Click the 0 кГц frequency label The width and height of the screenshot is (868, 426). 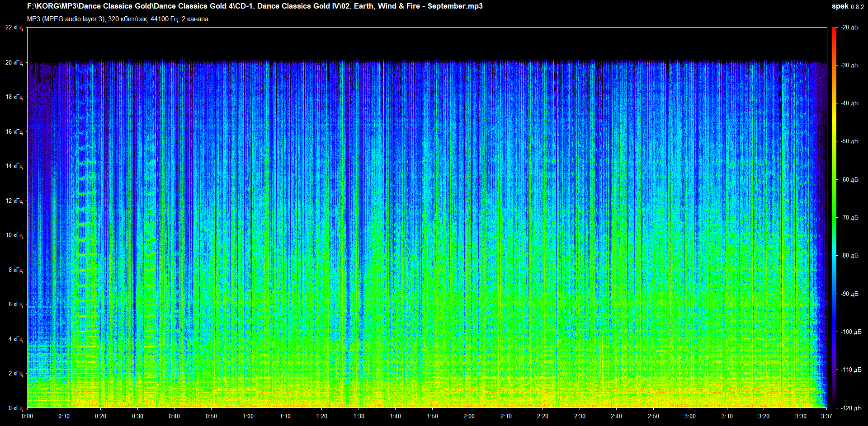point(15,408)
